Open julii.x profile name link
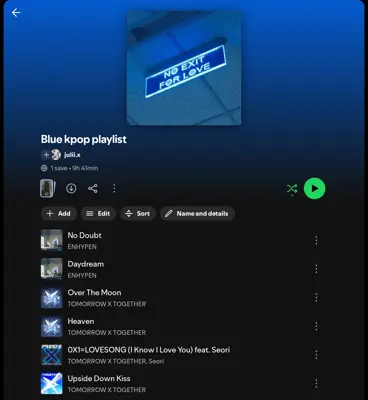 pyautogui.click(x=72, y=155)
